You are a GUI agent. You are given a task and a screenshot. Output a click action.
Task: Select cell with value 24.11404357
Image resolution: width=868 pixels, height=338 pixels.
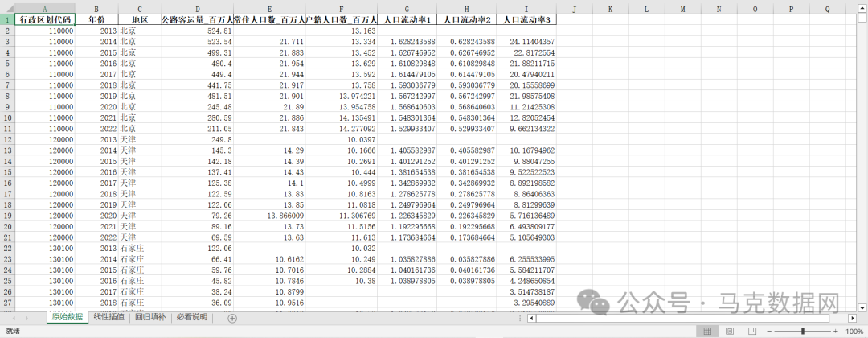tap(526, 42)
